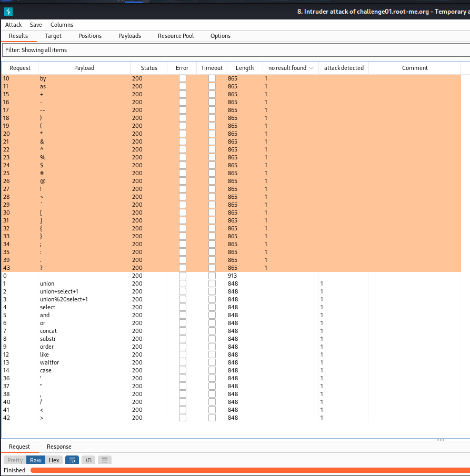Select the row with payload union%20select+1
This screenshot has width=470, height=476.
click(x=231, y=299)
